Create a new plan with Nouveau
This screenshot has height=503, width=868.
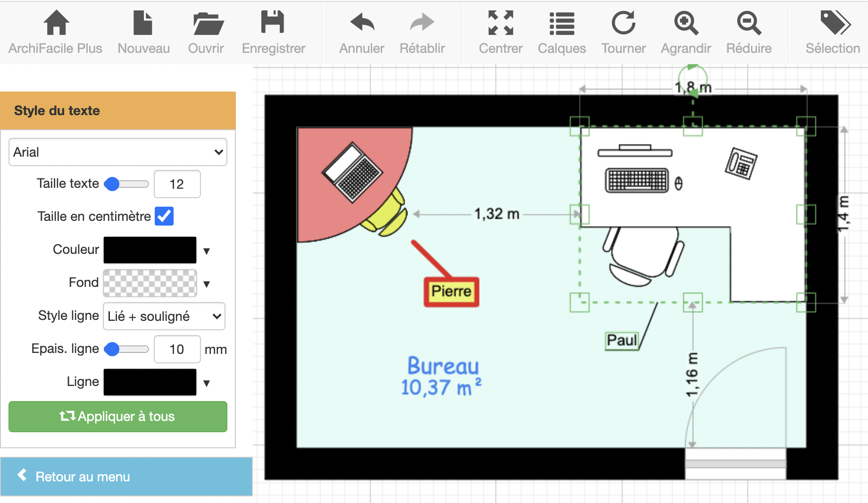tap(143, 23)
